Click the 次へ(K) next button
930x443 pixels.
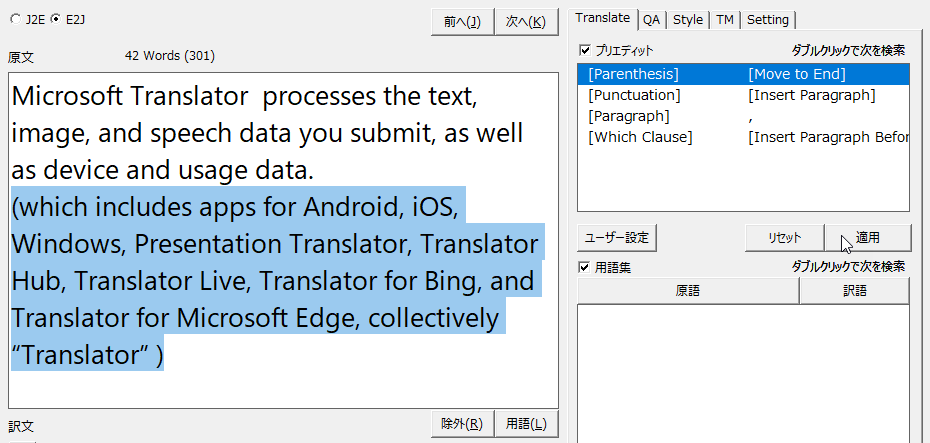[525, 21]
